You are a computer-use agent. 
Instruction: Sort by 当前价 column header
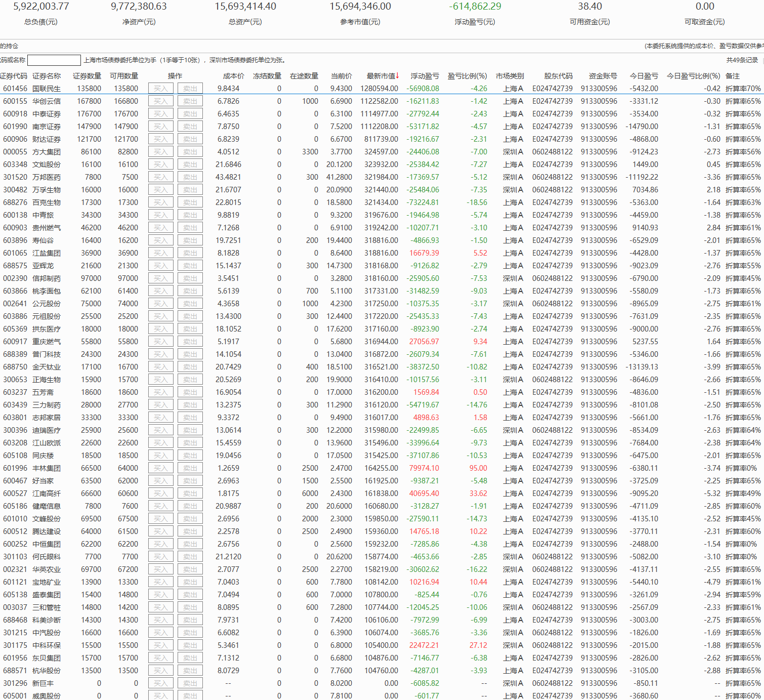pos(342,76)
